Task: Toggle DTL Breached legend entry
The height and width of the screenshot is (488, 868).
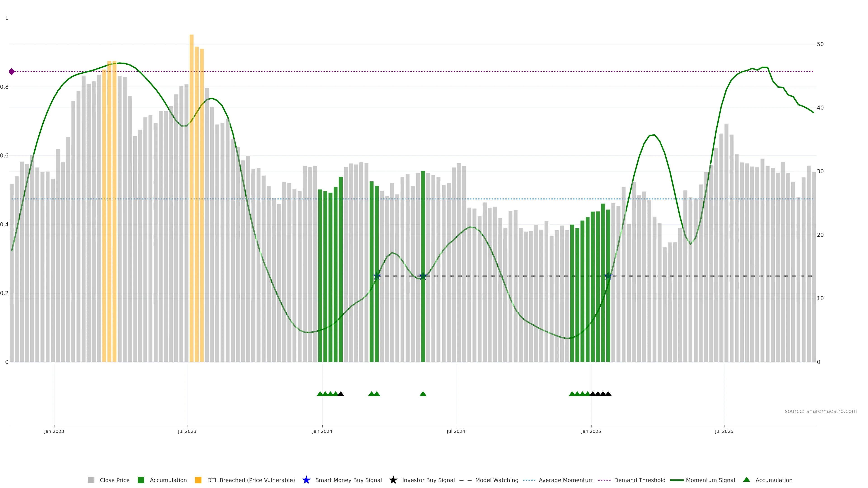Action: point(251,480)
